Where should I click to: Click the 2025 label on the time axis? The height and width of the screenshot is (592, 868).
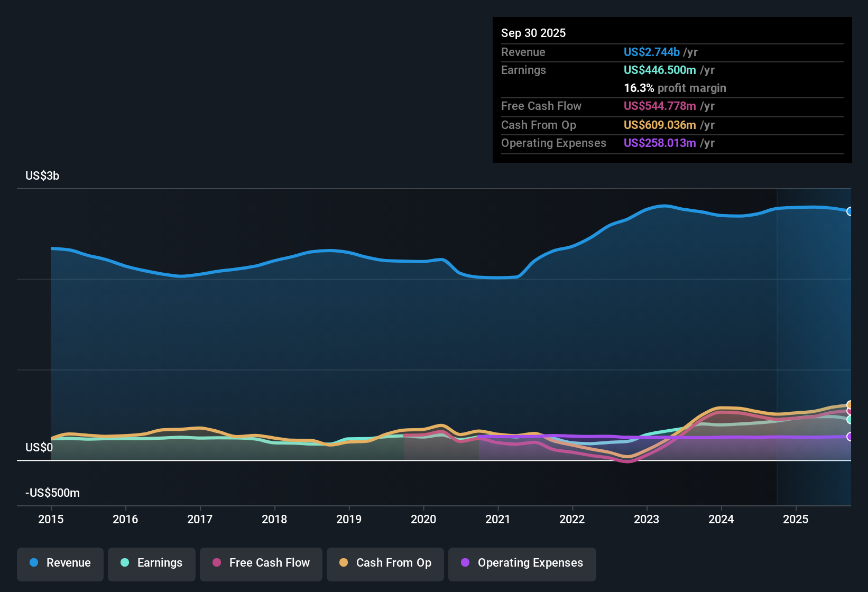click(796, 520)
